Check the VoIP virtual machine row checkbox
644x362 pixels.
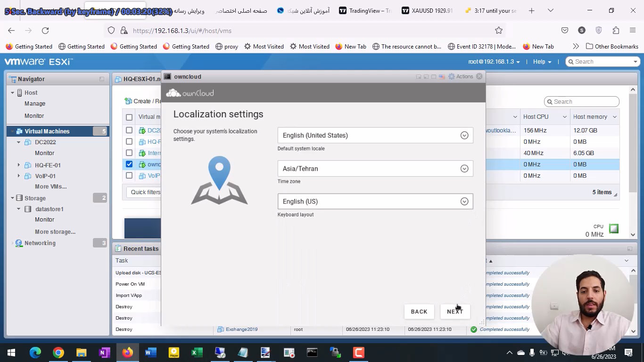[129, 175]
